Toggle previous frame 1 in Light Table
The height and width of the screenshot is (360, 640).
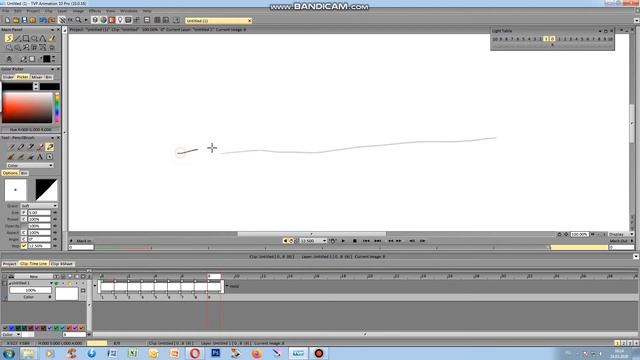point(546,39)
